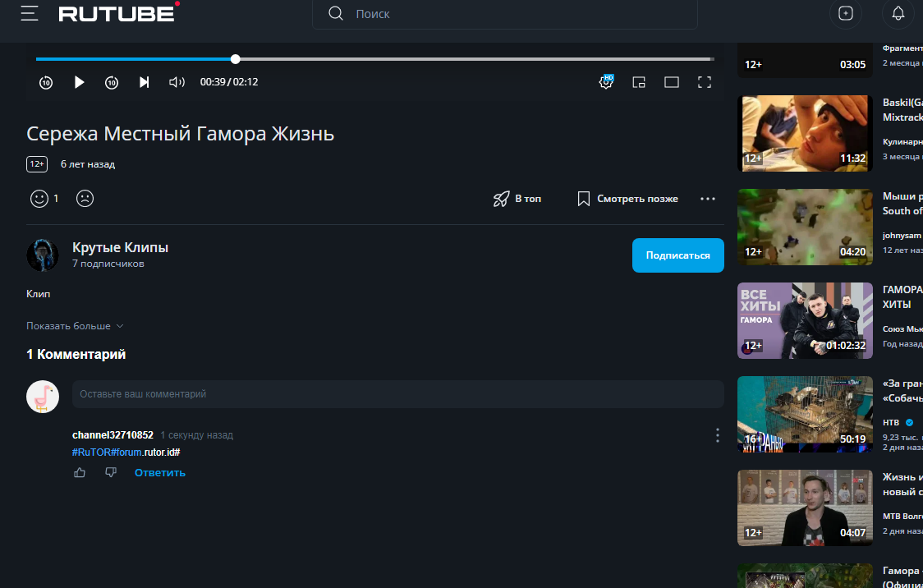
Task: Open the ВСЕ ХИТЫ ГАМОРА thumbnail
Action: click(x=805, y=321)
